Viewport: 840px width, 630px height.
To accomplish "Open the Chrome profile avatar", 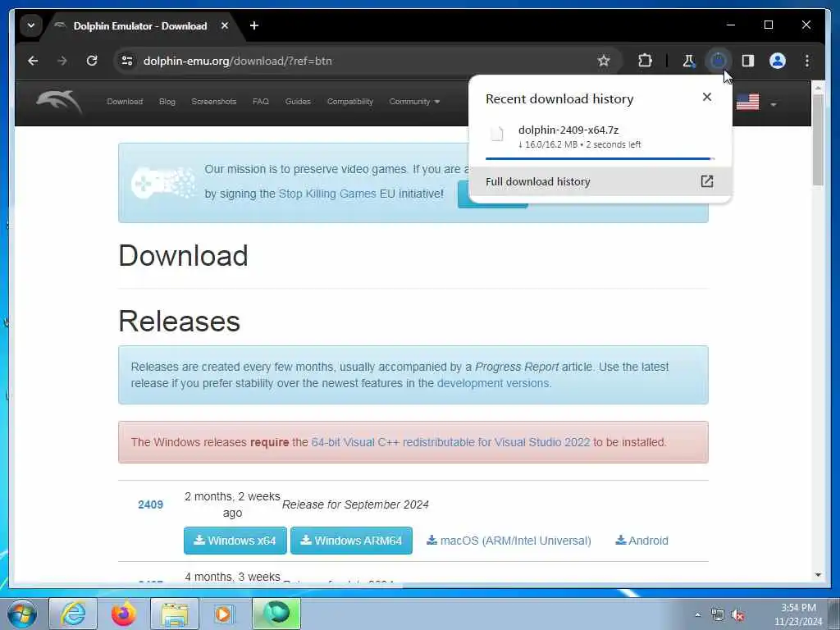I will 778,61.
